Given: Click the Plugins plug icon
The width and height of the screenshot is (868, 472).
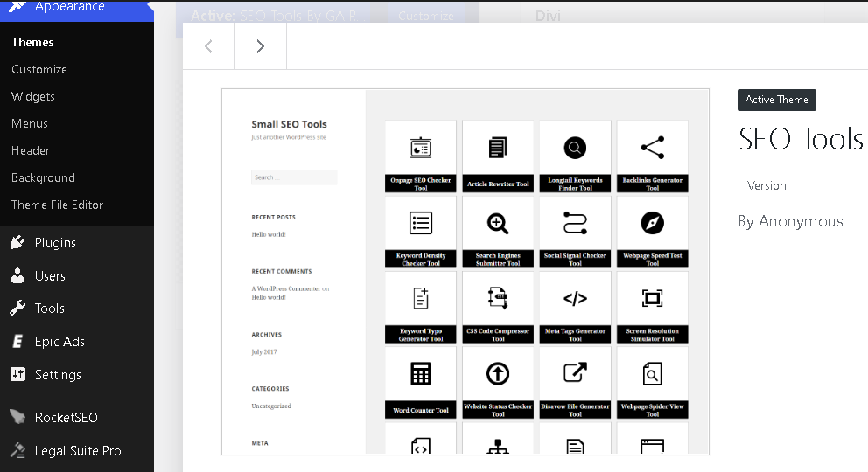Looking at the screenshot, I should click(x=17, y=242).
